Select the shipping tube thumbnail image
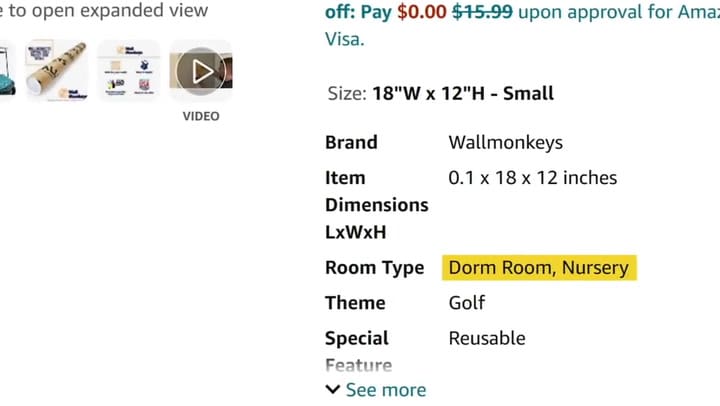 pos(57,71)
